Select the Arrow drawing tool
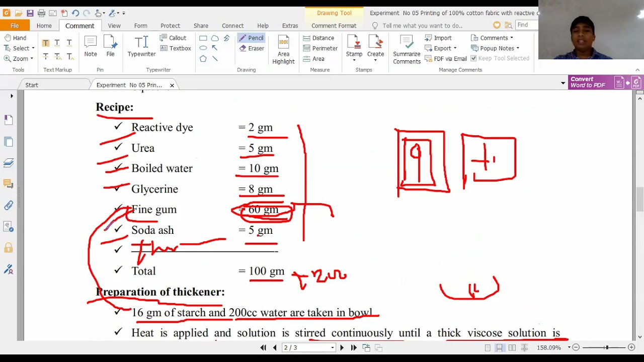644x362 pixels. point(215,48)
